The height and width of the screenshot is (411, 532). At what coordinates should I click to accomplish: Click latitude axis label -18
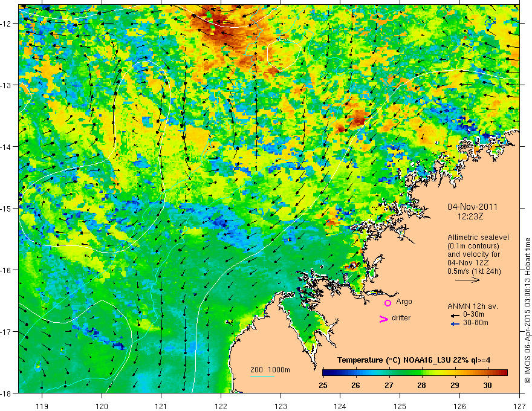coord(6,393)
